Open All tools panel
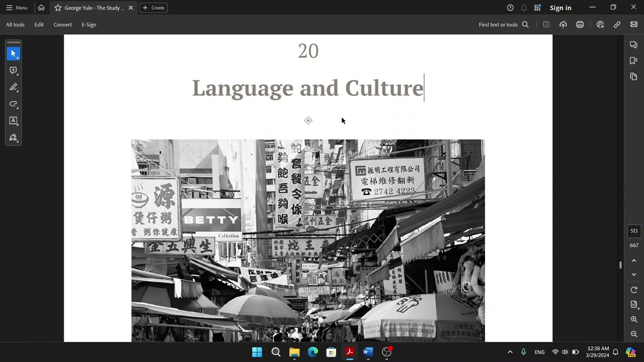Screen dimensions: 644x362 (x=15, y=25)
